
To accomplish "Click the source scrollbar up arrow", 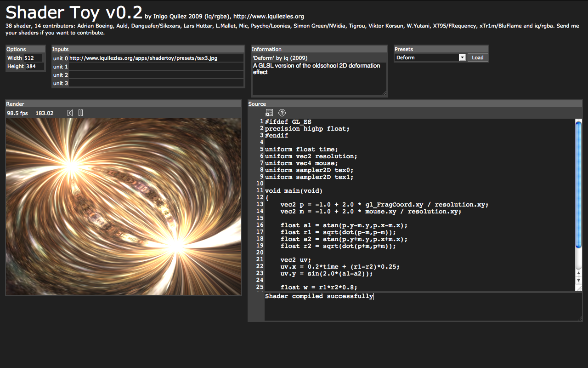I will (x=578, y=274).
